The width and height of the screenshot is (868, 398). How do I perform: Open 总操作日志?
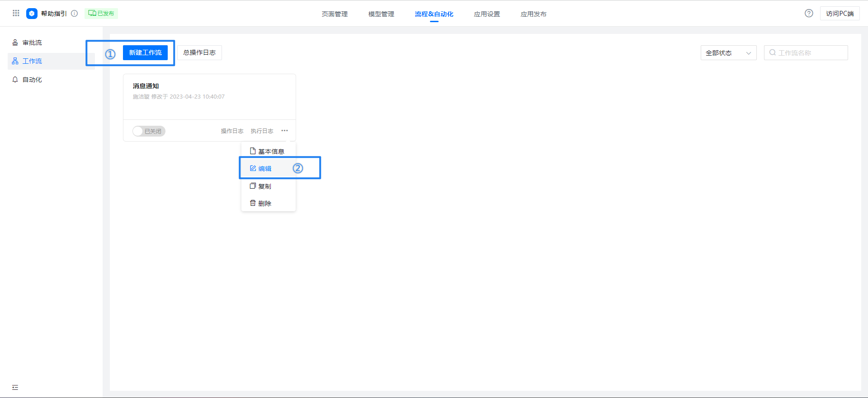click(x=199, y=52)
